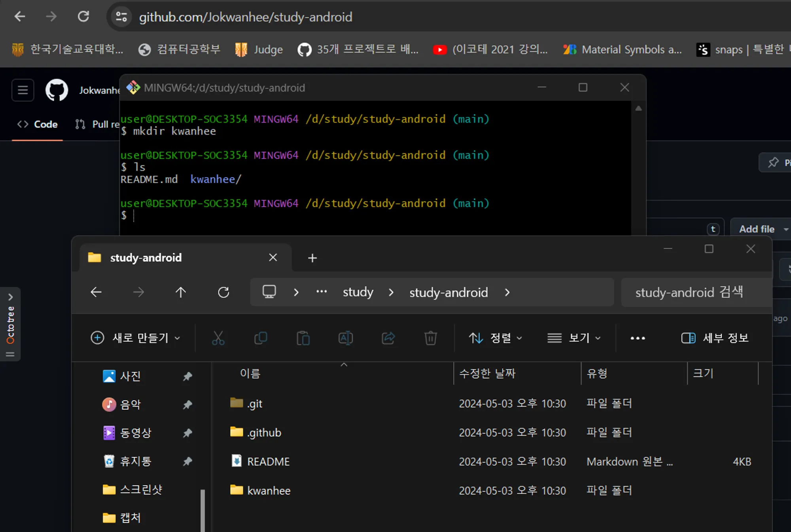Click the Cut icon in Explorer toolbar
Image resolution: width=791 pixels, height=532 pixels.
click(218, 338)
